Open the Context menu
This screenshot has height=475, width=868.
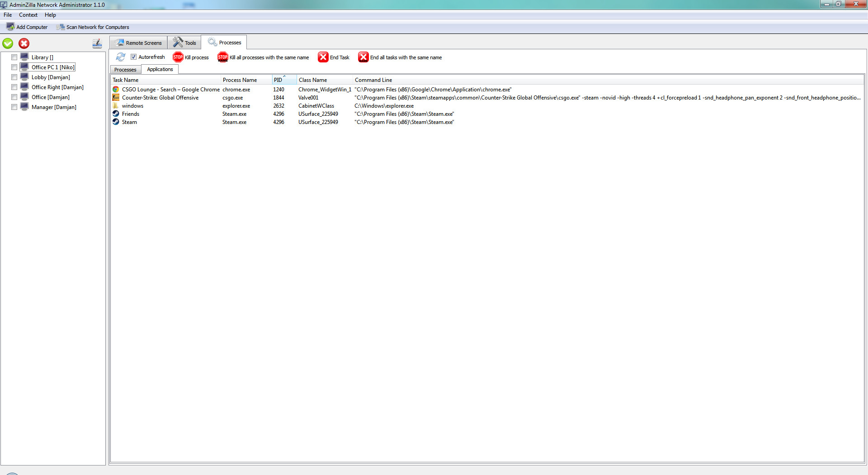point(28,15)
